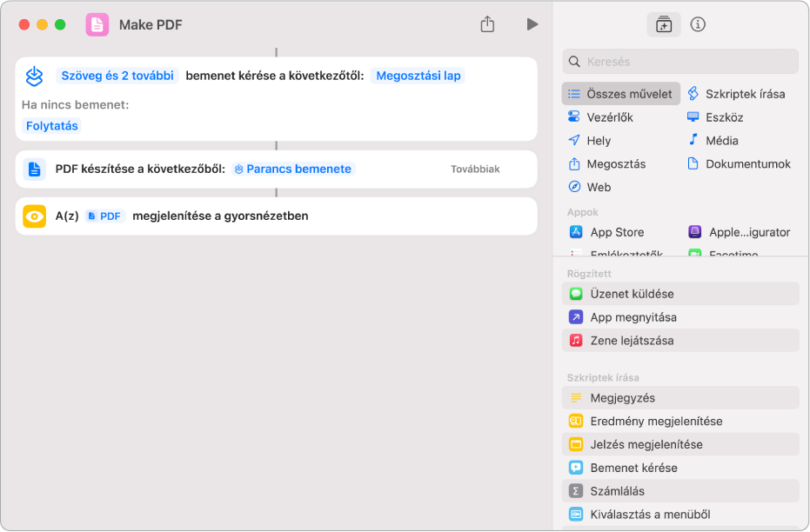This screenshot has height=532, width=810.
Task: Click the Keresés search field
Action: tap(680, 62)
